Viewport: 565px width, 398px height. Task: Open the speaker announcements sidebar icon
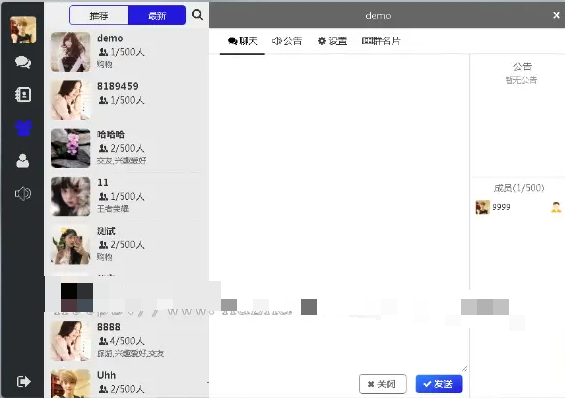(23, 194)
